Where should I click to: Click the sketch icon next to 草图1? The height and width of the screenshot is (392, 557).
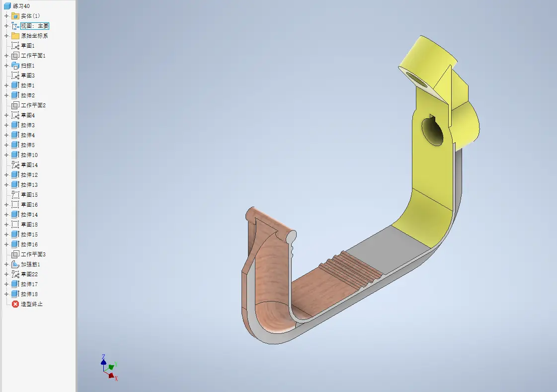click(15, 46)
